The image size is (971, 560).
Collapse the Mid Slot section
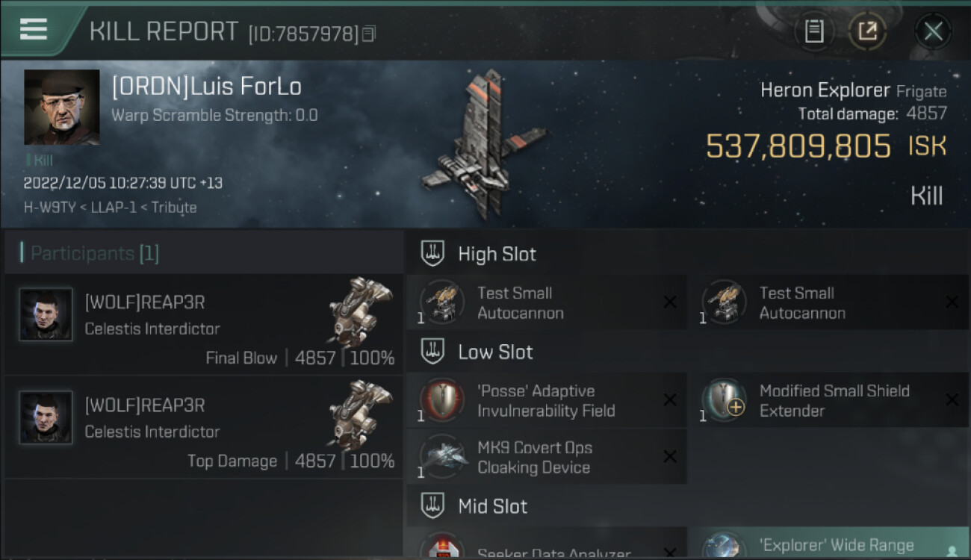[x=432, y=506]
